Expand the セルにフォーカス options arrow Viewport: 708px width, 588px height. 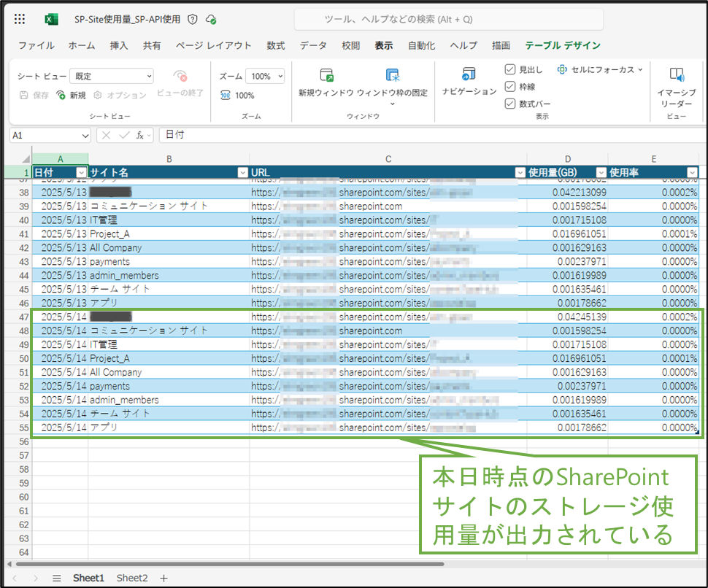[x=640, y=69]
